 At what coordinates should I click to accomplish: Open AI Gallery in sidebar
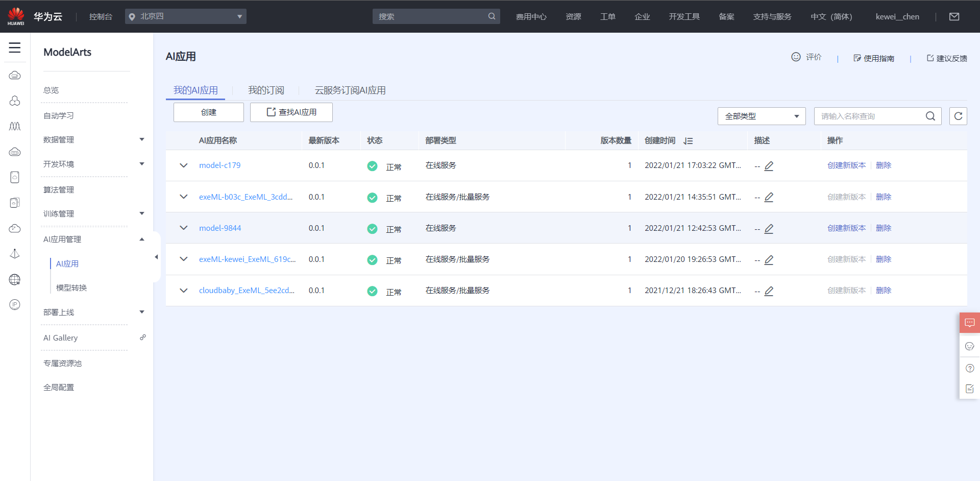click(x=61, y=338)
